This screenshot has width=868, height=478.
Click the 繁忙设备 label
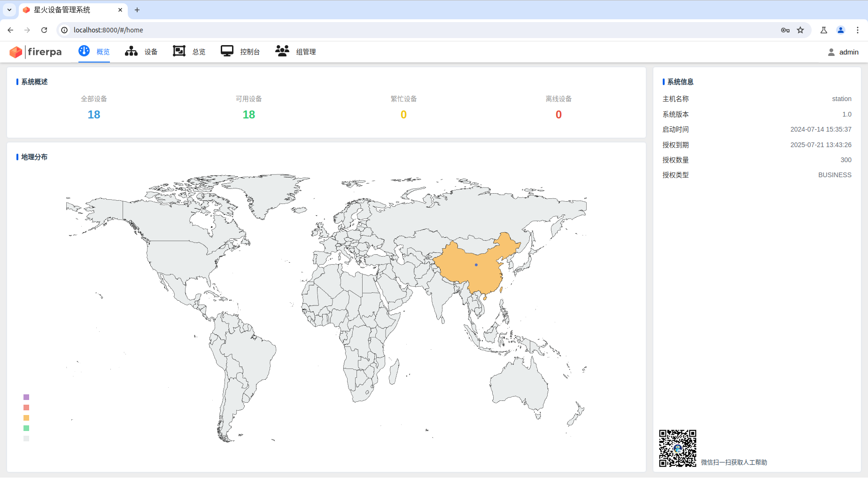point(403,99)
